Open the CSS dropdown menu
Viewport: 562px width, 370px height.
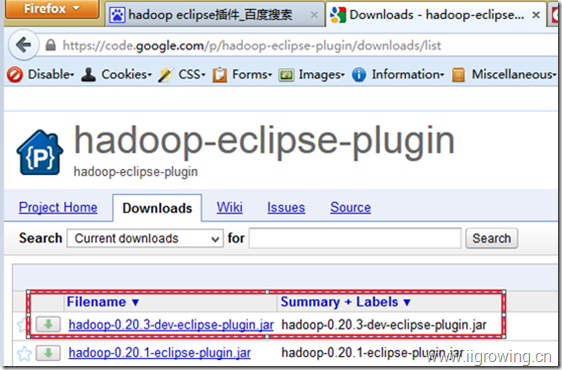(192, 74)
